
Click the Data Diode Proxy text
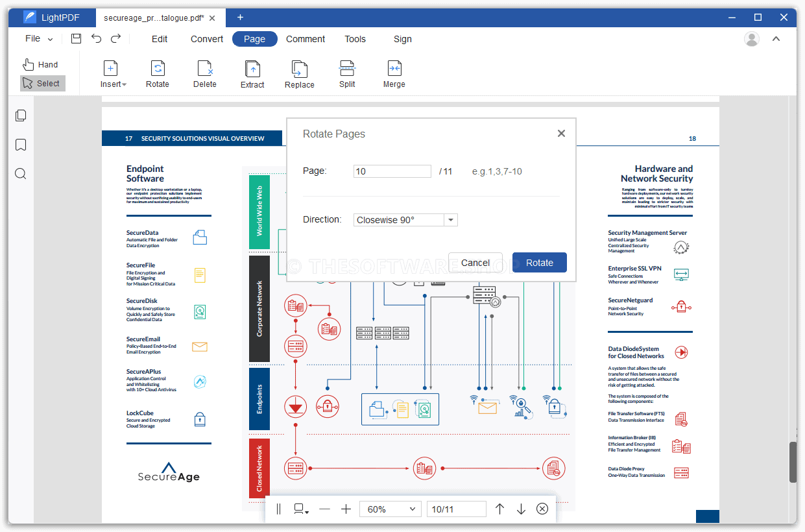(627, 468)
